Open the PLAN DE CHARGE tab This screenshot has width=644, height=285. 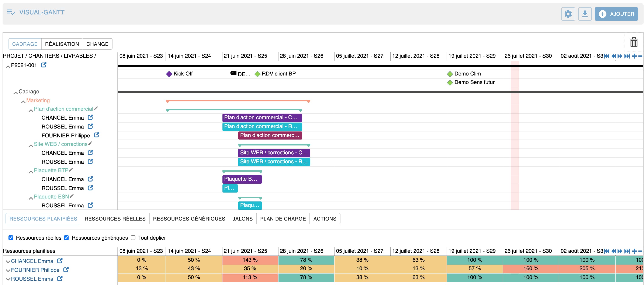(x=283, y=219)
